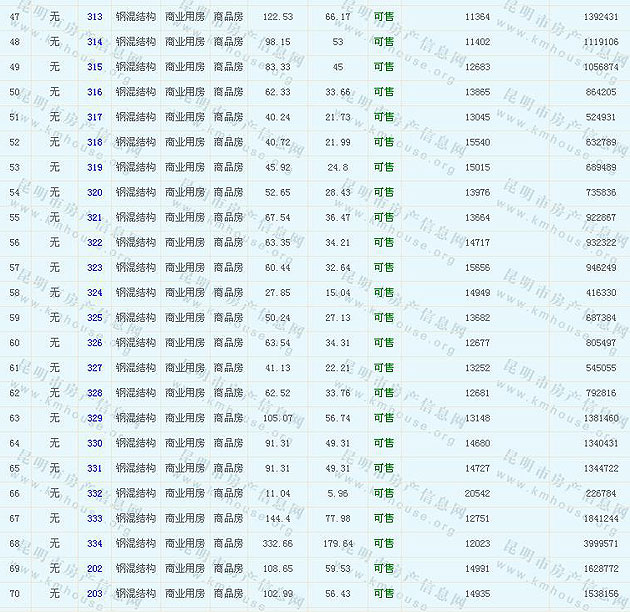Open unit 316 details link
Viewport: 630px width, 612px height.
(95, 92)
